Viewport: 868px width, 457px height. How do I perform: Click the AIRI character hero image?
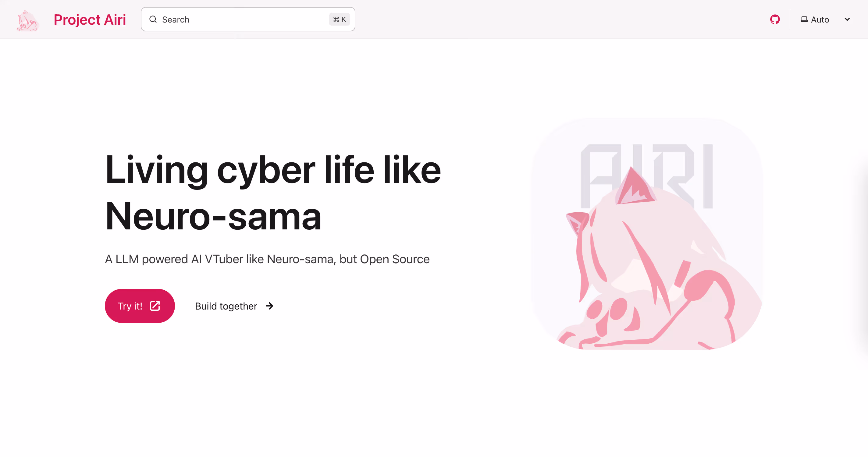647,234
